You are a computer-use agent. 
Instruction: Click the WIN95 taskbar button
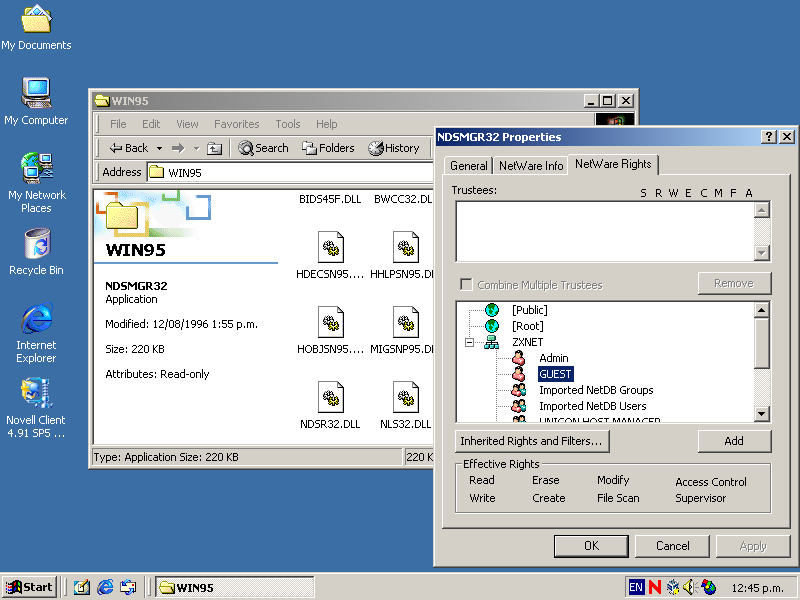pos(235,587)
